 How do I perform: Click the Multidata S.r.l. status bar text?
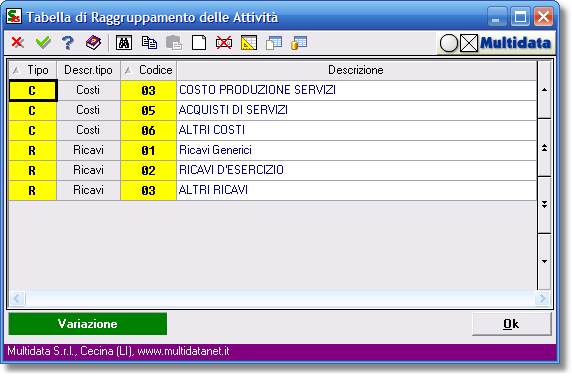[x=118, y=351]
